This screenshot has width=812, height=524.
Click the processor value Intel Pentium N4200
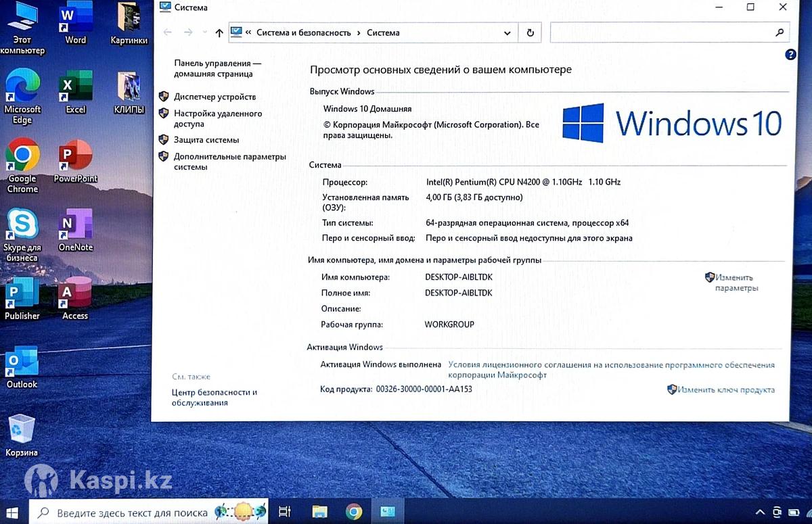pos(523,182)
